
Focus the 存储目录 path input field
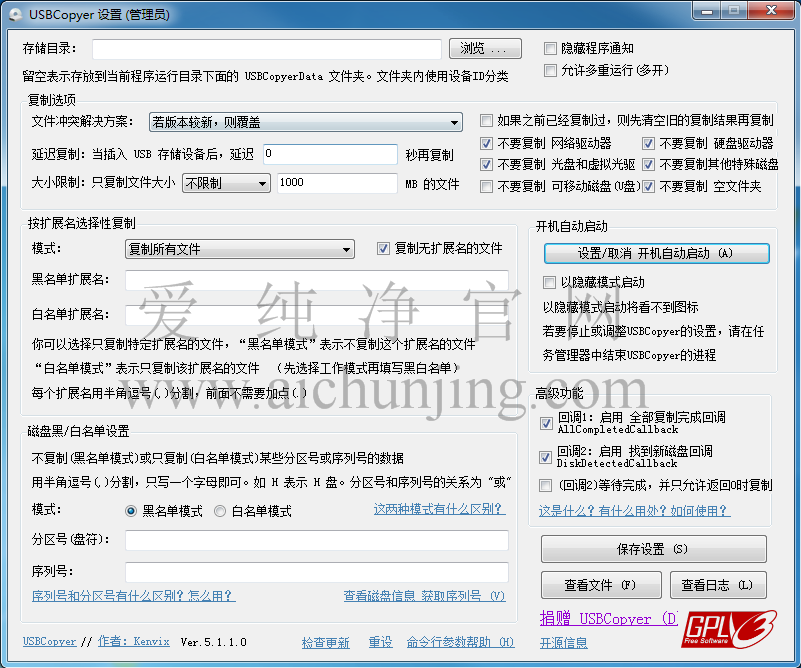tap(267, 49)
